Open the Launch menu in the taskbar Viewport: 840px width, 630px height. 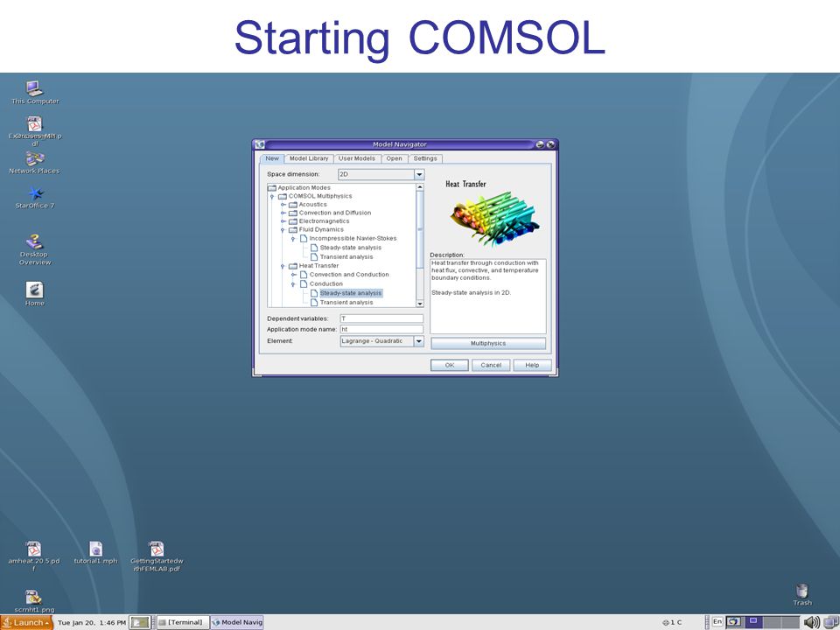click(x=27, y=622)
